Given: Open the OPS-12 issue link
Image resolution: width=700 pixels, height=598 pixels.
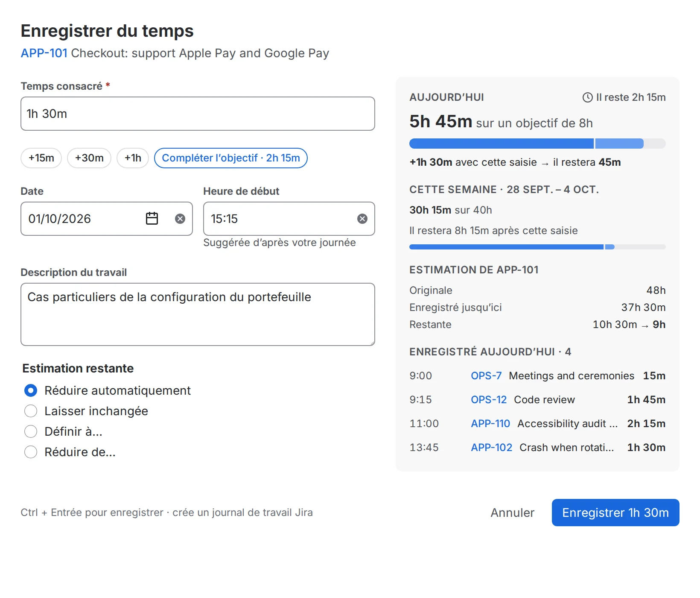Looking at the screenshot, I should click(489, 400).
